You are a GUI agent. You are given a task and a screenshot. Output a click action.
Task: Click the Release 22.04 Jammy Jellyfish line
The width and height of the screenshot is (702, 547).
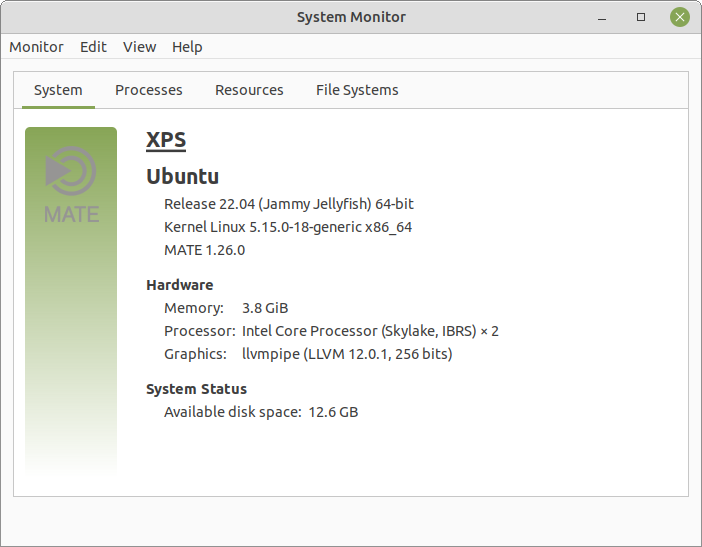pos(289,204)
